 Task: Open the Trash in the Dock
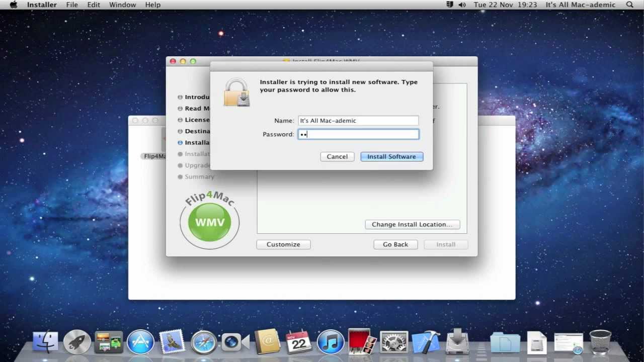click(x=600, y=342)
